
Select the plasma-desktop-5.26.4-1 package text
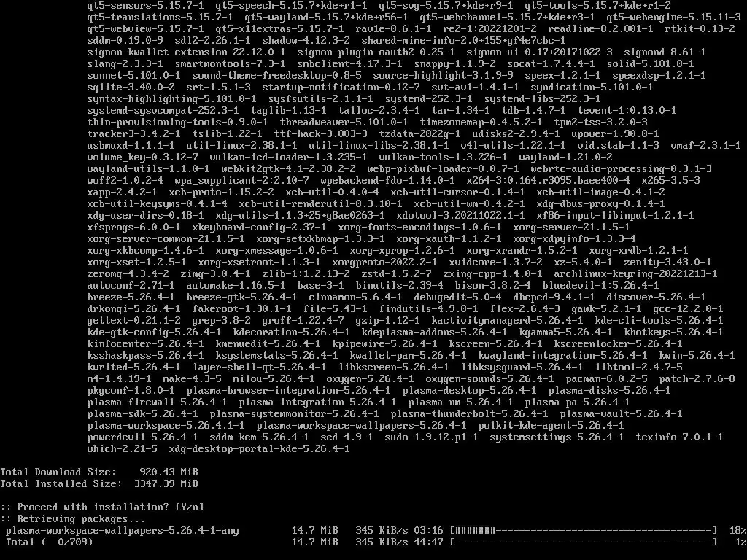tap(469, 391)
